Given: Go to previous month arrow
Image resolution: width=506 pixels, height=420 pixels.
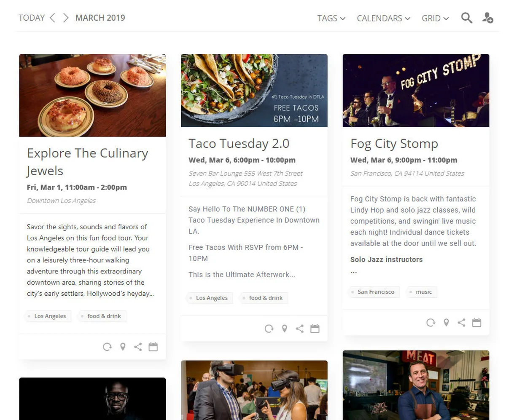Looking at the screenshot, I should tap(52, 18).
